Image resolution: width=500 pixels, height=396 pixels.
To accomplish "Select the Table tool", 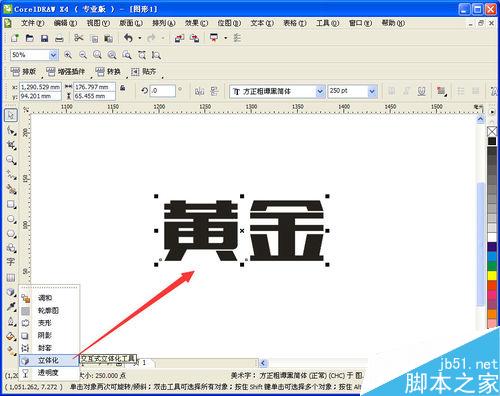I will coord(11,277).
